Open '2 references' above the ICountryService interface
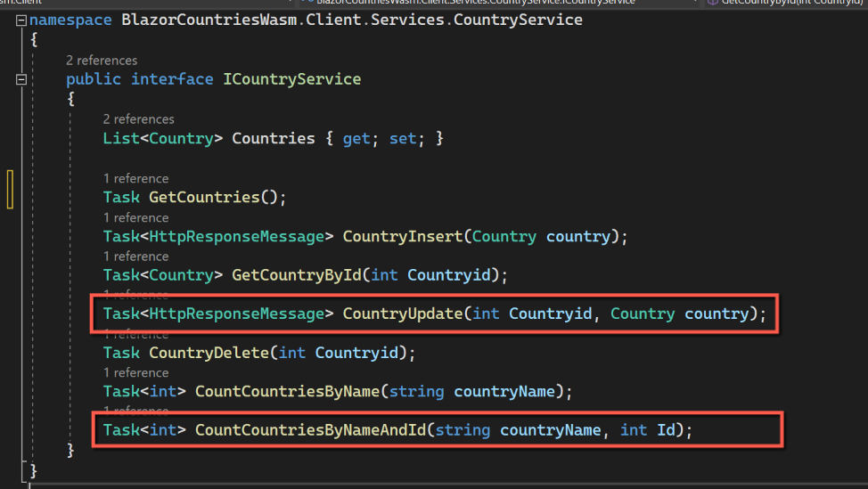868x489 pixels. click(102, 61)
